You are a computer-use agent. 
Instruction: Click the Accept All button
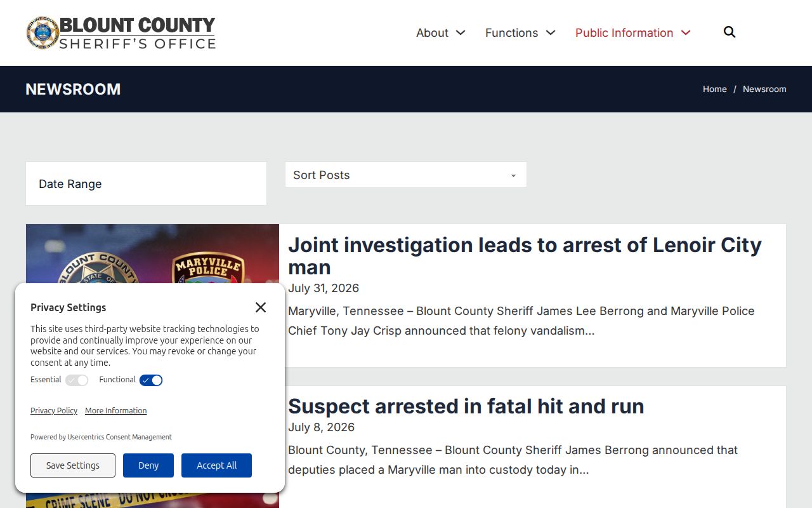click(216, 465)
